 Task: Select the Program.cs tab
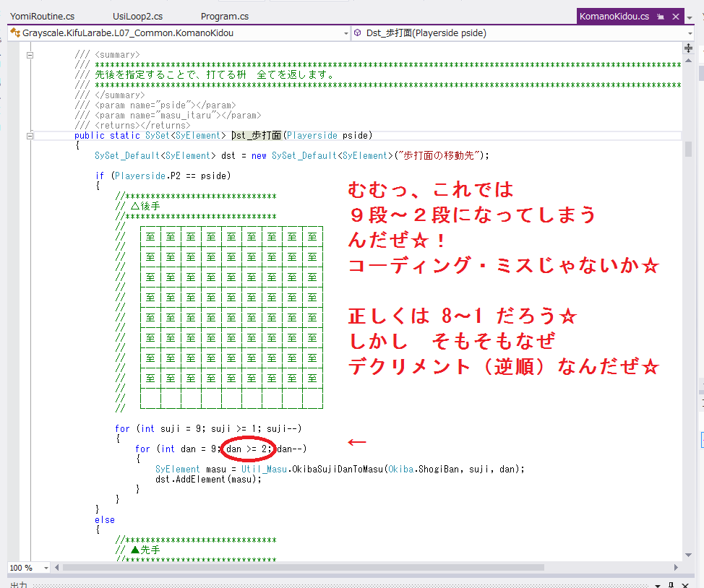tap(225, 17)
